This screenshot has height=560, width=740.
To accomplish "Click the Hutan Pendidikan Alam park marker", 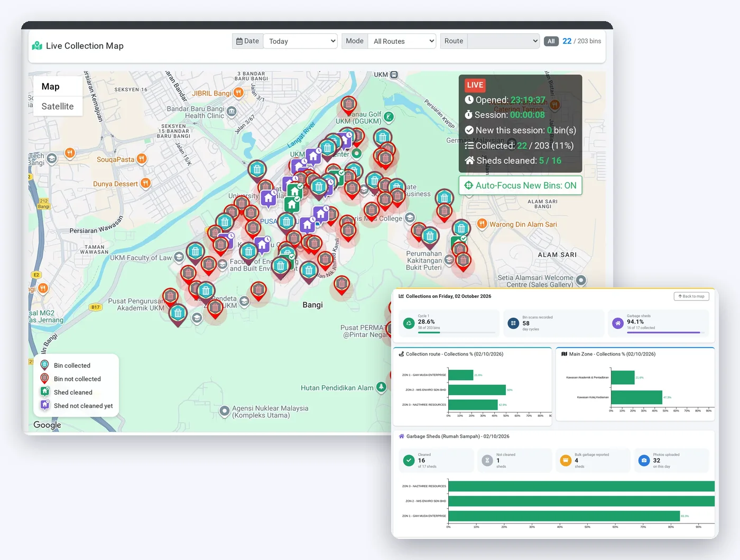I will click(x=381, y=387).
